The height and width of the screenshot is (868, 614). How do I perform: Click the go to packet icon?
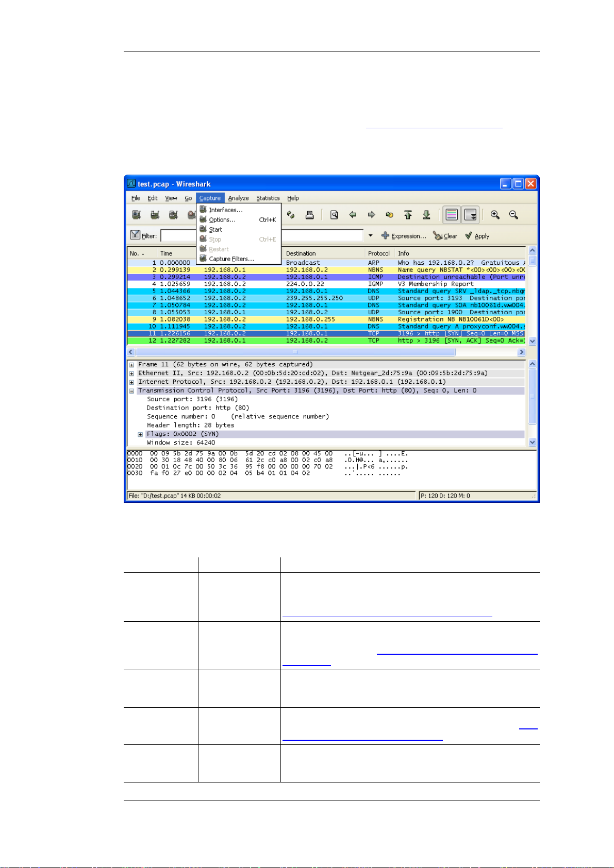pyautogui.click(x=390, y=215)
